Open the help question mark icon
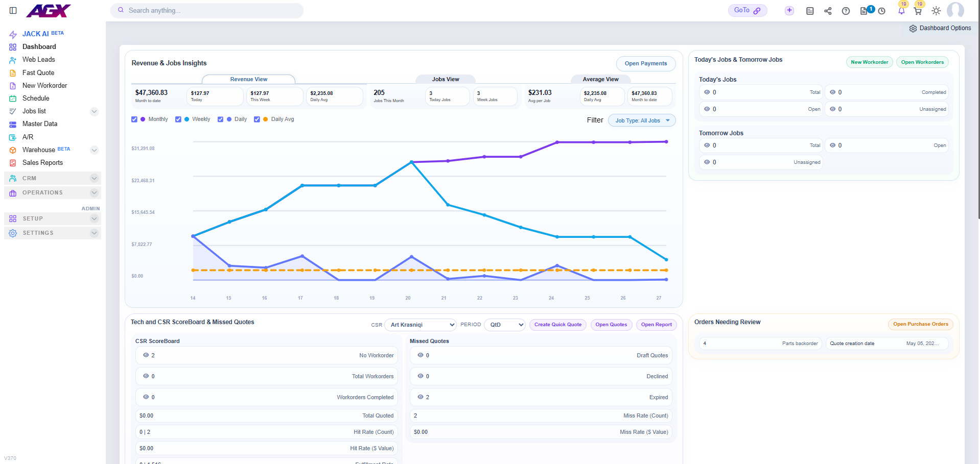This screenshot has height=464, width=980. point(846,11)
